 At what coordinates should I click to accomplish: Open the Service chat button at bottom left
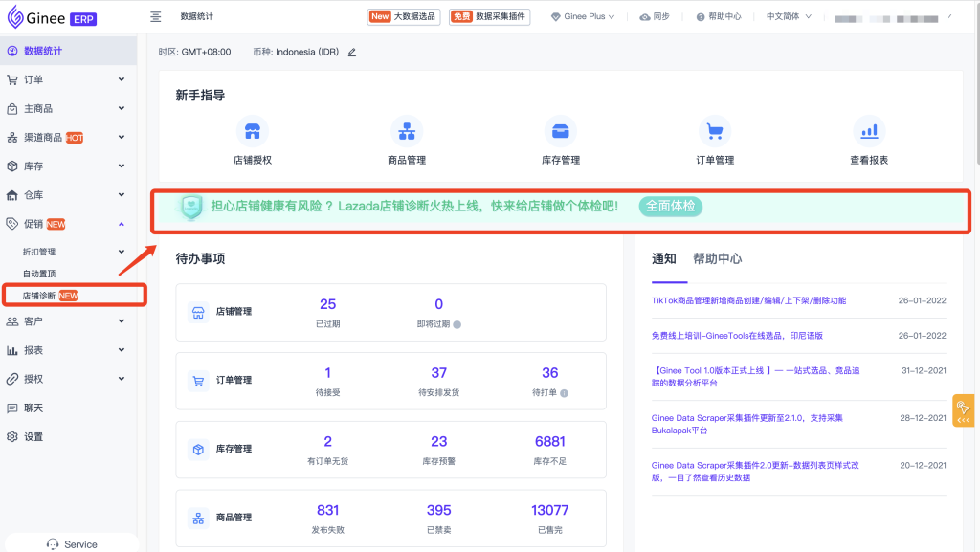click(72, 544)
